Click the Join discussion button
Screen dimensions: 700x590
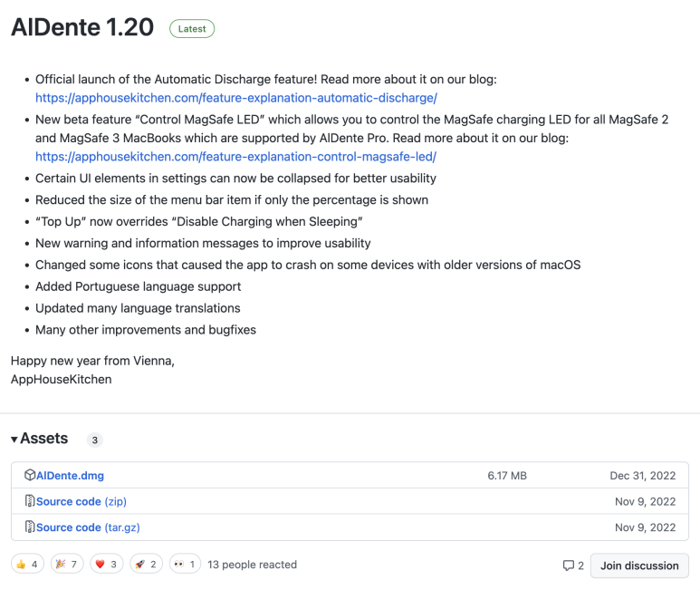pos(639,566)
